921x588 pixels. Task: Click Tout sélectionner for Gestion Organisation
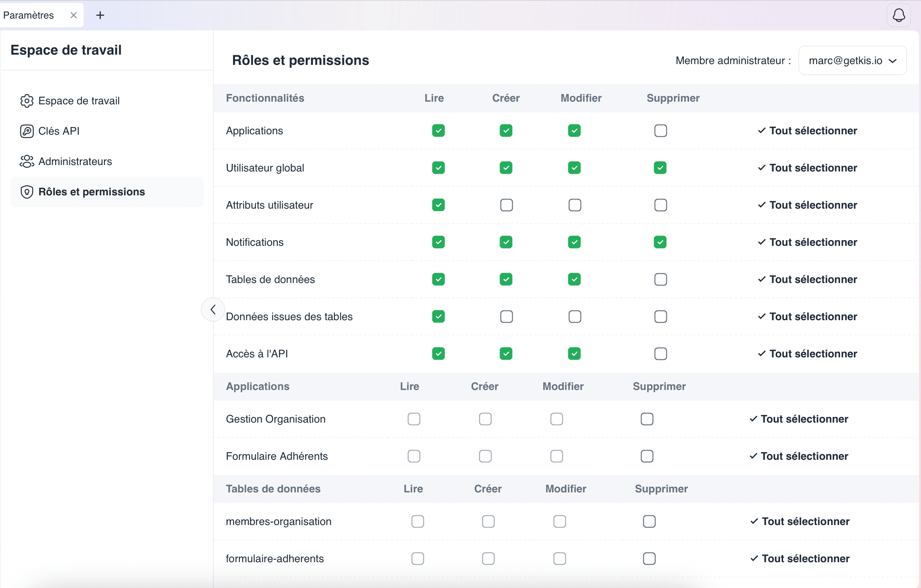[x=799, y=419]
